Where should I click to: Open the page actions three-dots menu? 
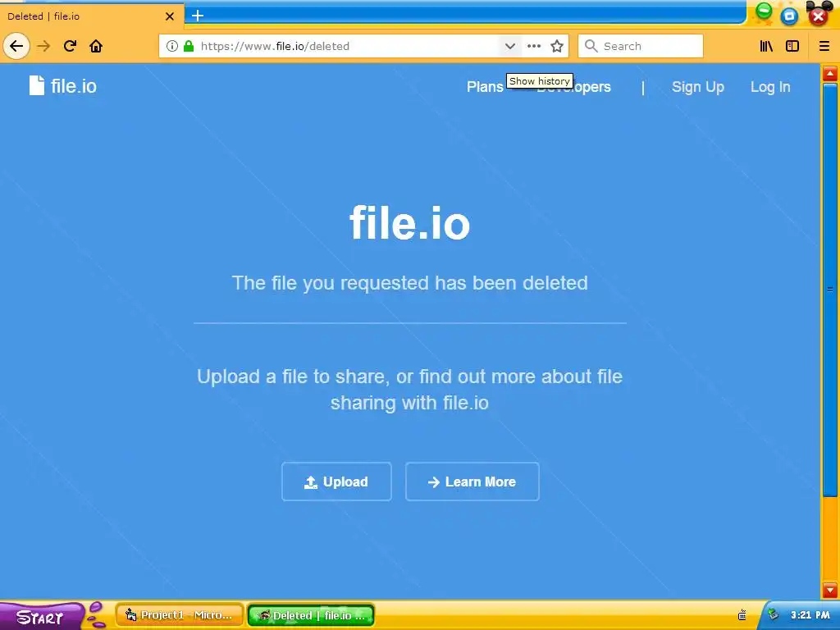click(533, 46)
